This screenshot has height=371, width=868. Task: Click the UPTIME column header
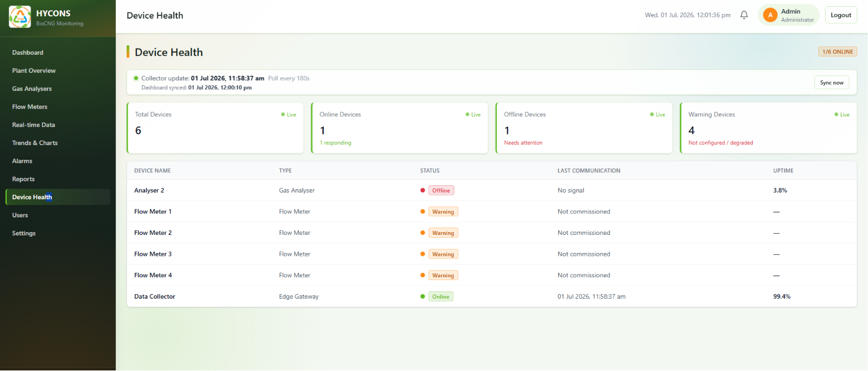click(x=783, y=171)
